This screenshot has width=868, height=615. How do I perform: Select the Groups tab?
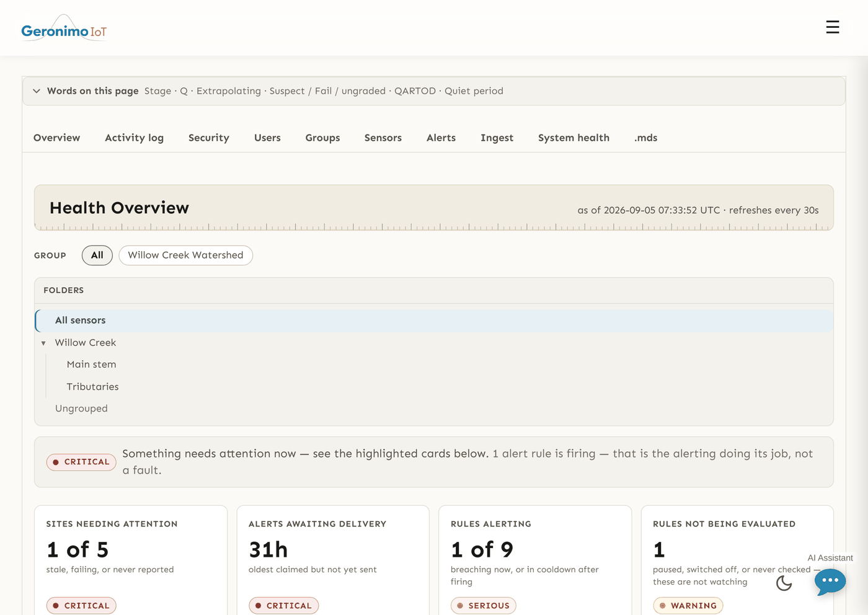322,138
